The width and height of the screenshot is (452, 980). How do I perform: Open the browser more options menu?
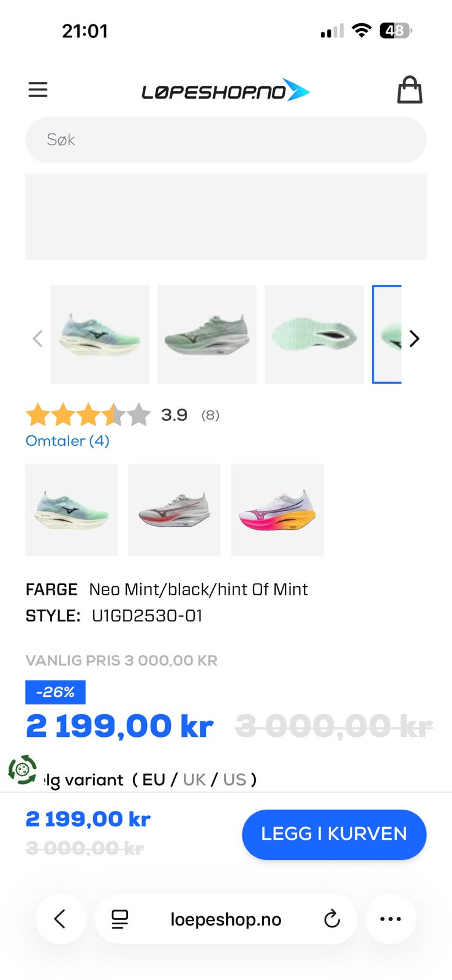coord(391,919)
